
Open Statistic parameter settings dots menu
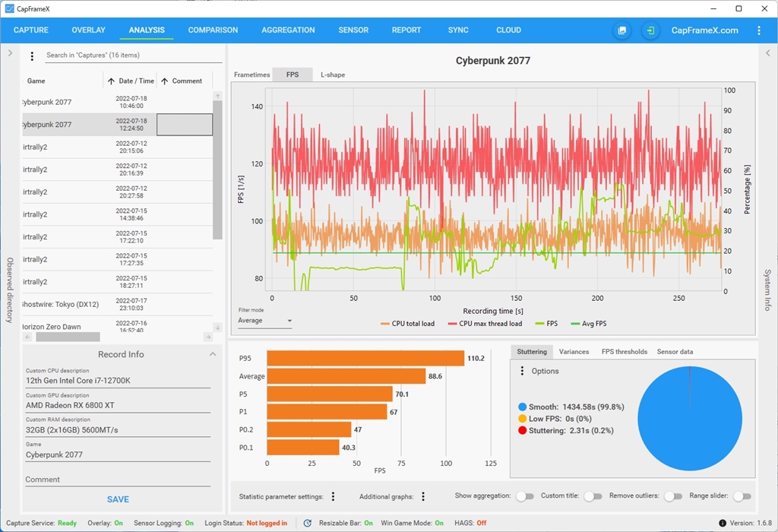333,496
